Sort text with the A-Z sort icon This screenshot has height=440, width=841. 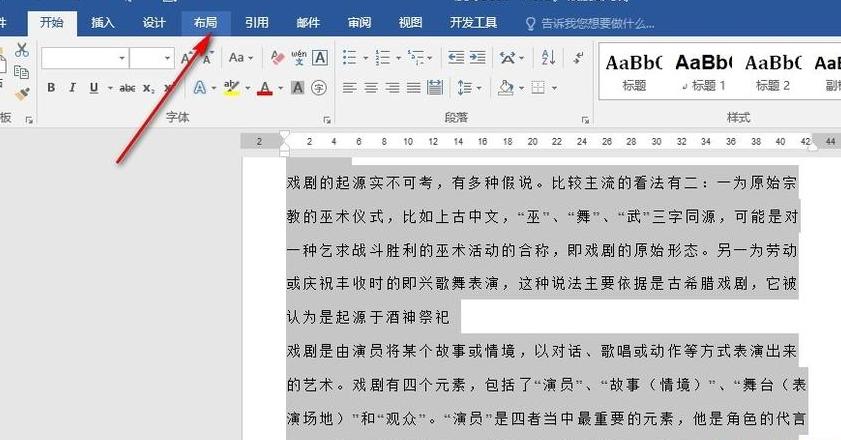[548, 57]
